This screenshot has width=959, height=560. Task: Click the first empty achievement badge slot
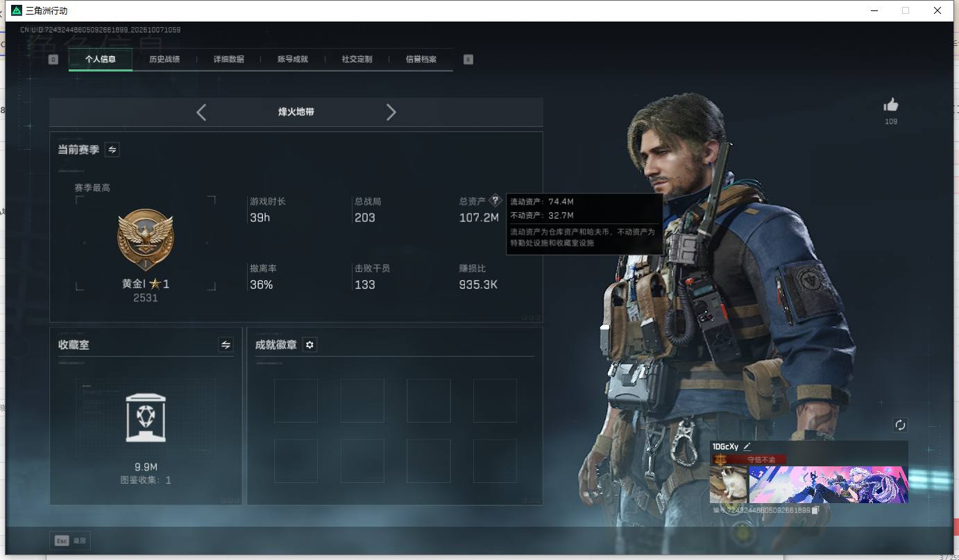pyautogui.click(x=296, y=400)
